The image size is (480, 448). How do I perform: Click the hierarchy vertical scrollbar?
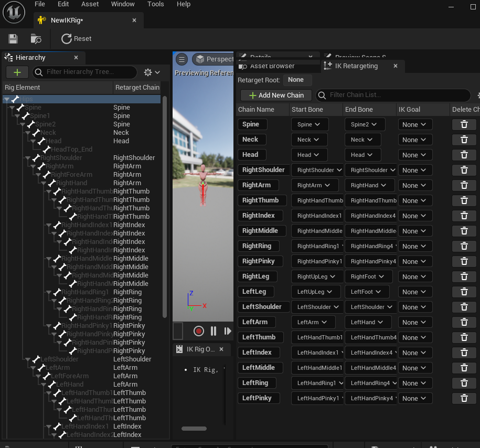[165, 207]
